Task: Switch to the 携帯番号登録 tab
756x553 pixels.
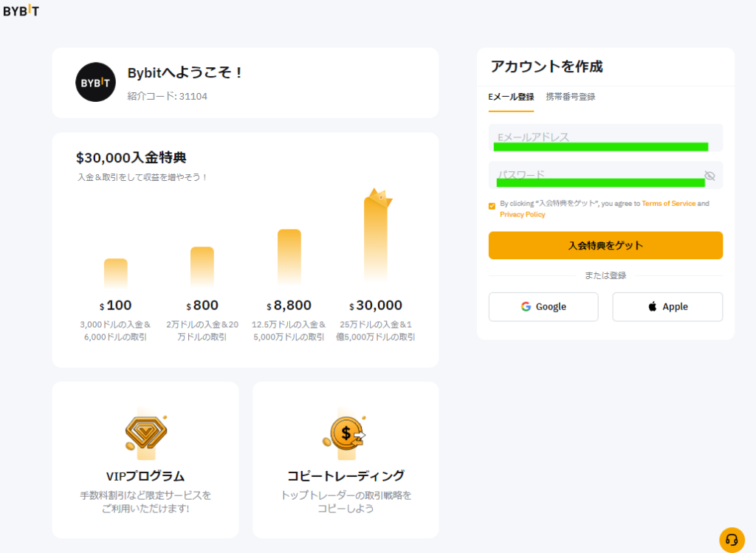Action: coord(570,97)
